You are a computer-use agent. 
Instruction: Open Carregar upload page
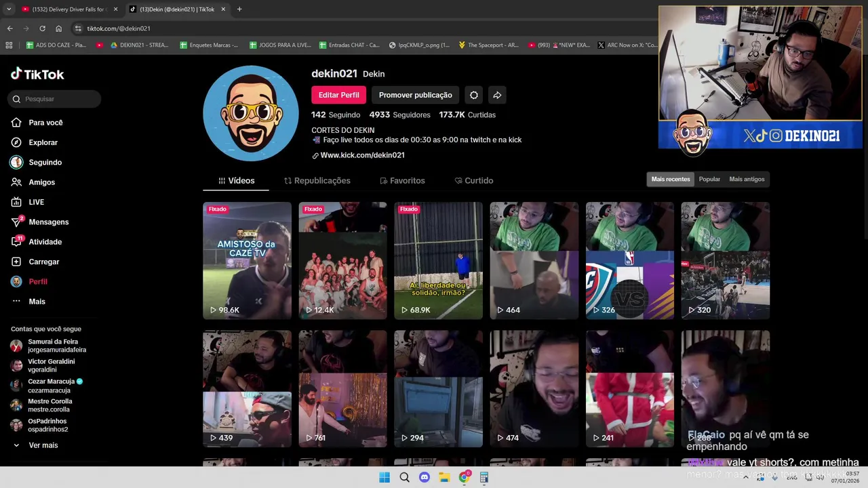coord(35,262)
